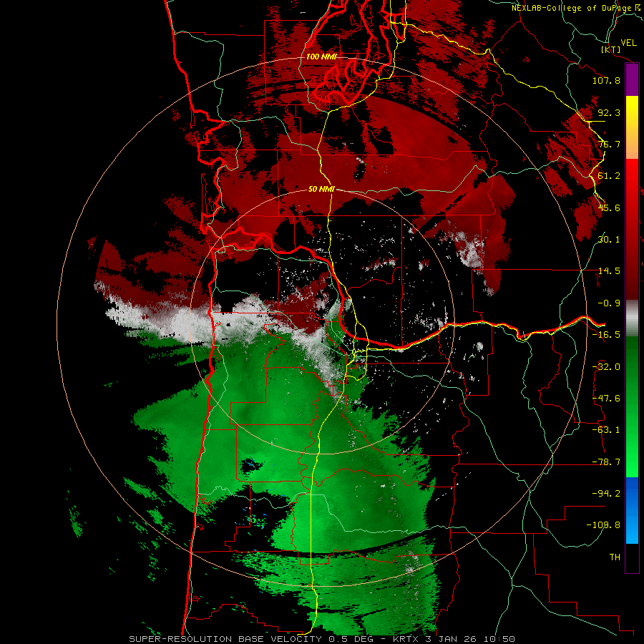The height and width of the screenshot is (644, 644).
Task: Click the 61.2 velocity scale value
Action: point(609,176)
